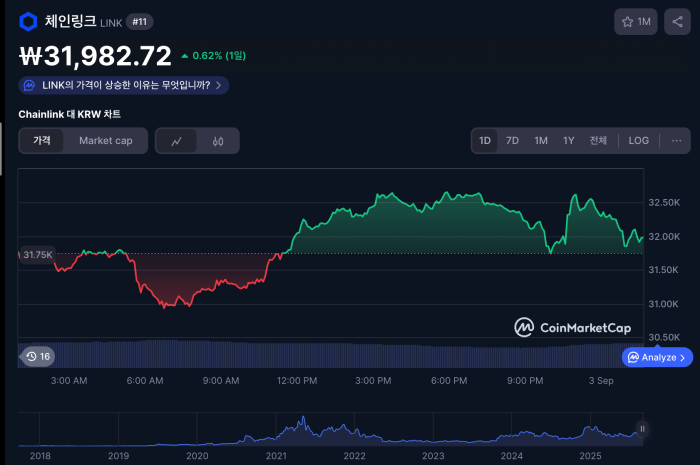Viewport: 700px width, 465px height.
Task: Expand the chevron on LINK price question
Action: tap(218, 85)
